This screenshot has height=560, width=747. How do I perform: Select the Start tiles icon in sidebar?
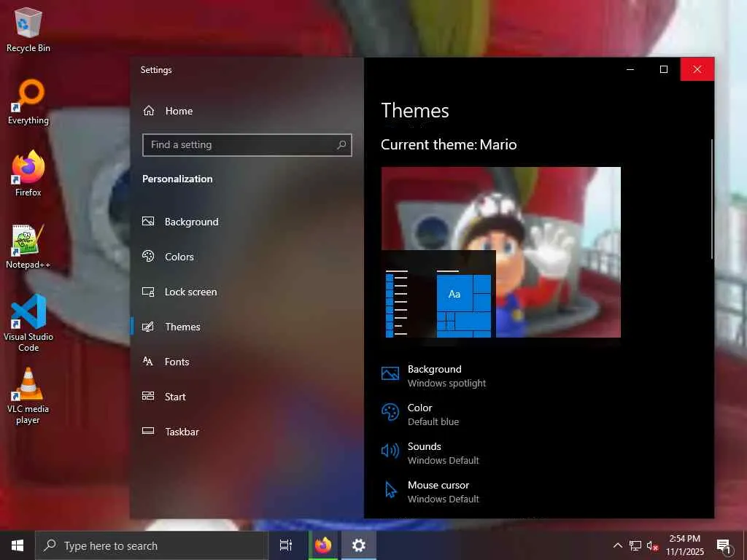click(148, 396)
